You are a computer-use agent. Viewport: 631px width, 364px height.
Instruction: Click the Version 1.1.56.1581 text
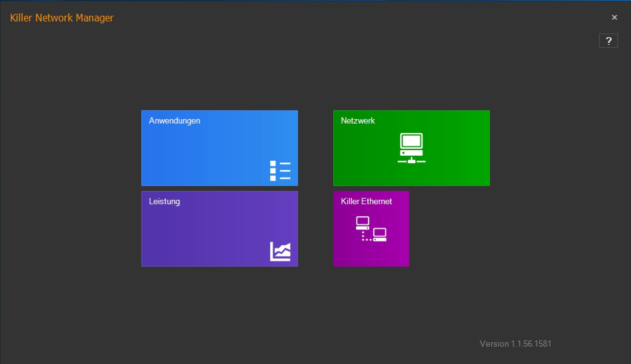pyautogui.click(x=515, y=344)
